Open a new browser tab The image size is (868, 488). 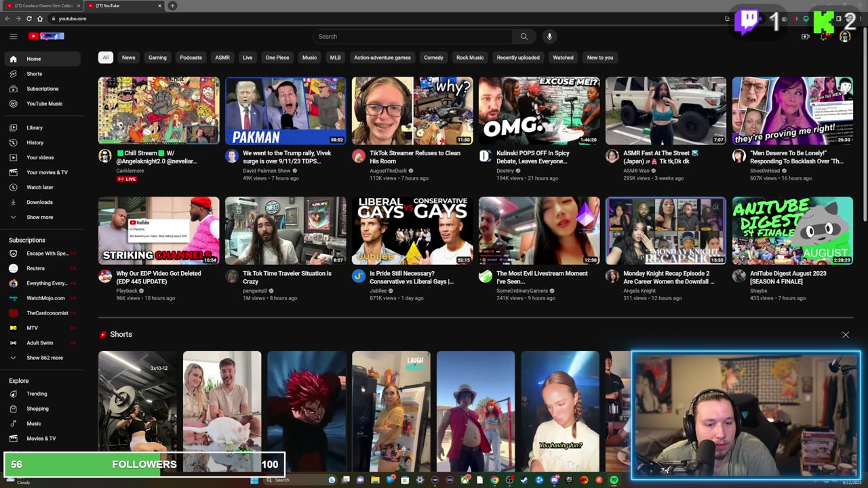pos(172,5)
